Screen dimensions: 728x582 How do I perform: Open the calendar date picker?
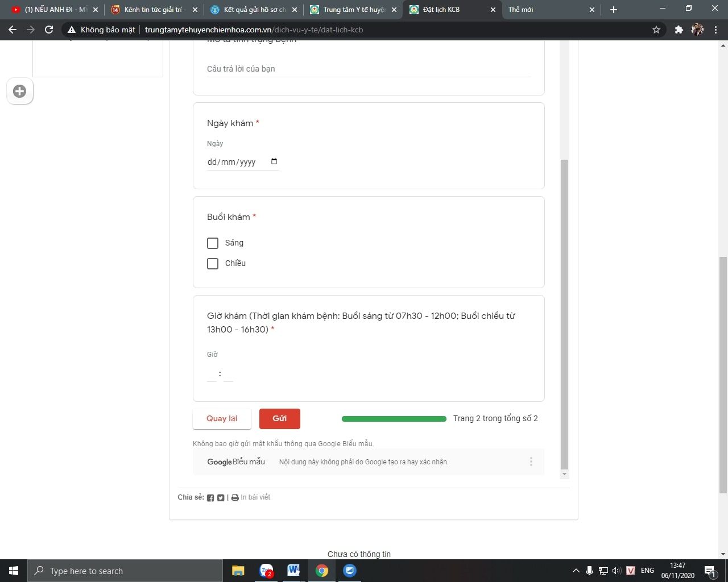click(274, 162)
